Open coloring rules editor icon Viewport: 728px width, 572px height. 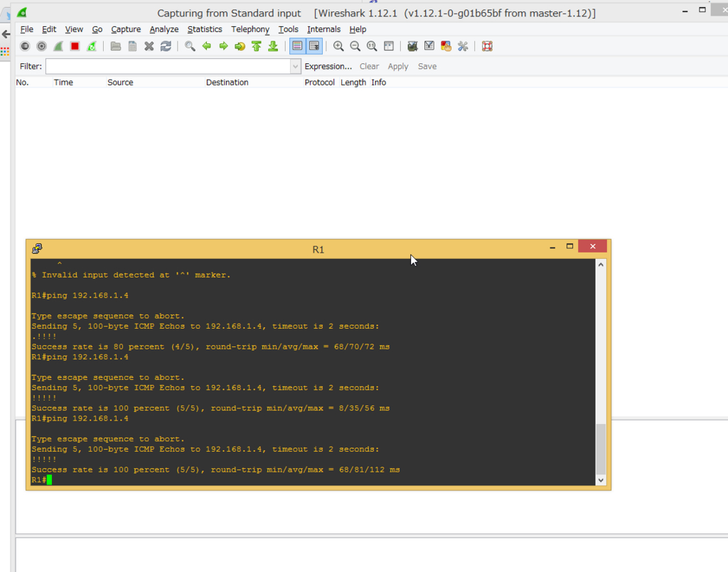pyautogui.click(x=446, y=46)
